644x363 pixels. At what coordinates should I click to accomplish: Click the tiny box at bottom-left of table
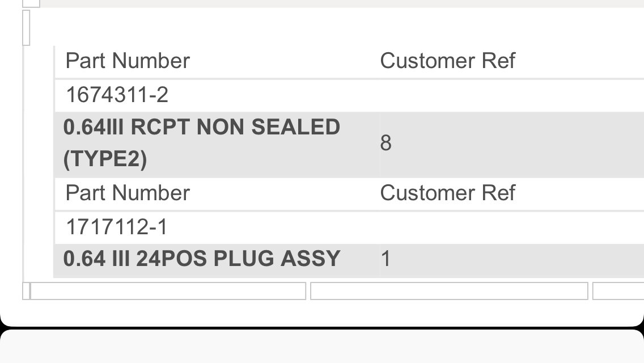(26, 291)
